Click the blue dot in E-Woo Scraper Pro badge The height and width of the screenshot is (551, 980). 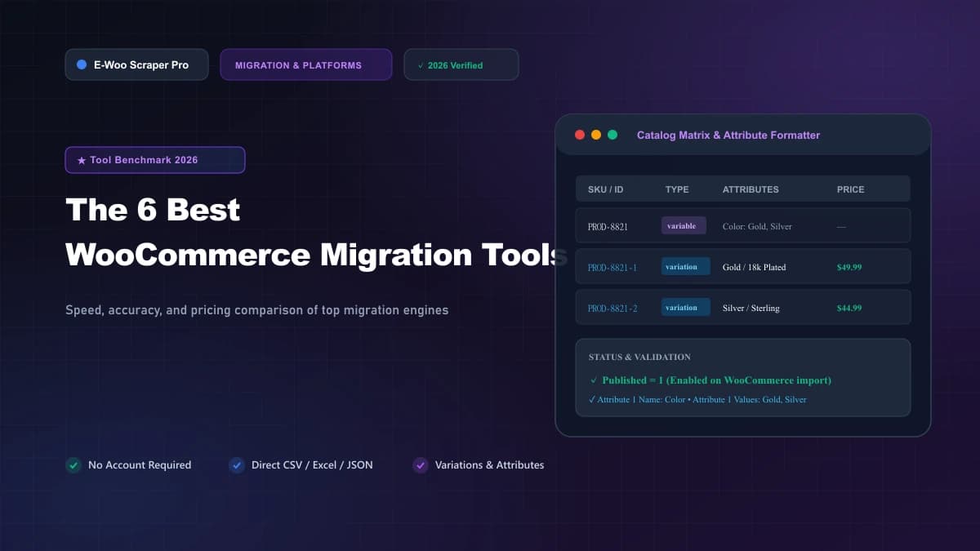click(x=82, y=64)
